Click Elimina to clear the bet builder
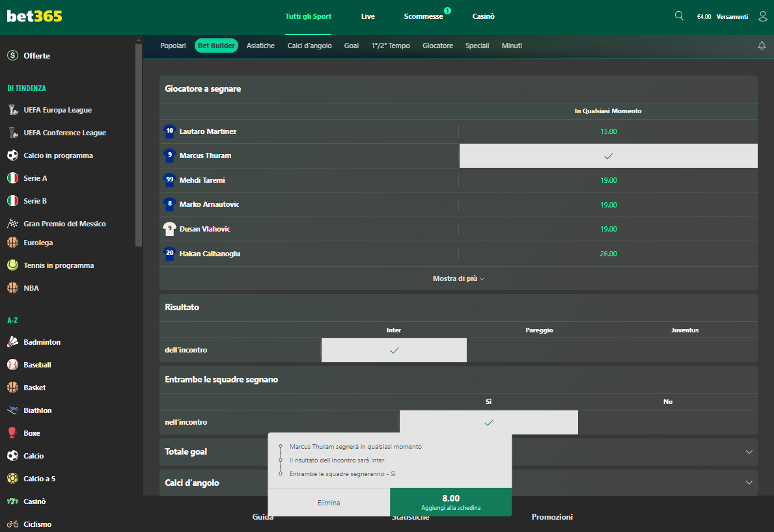 pos(329,503)
